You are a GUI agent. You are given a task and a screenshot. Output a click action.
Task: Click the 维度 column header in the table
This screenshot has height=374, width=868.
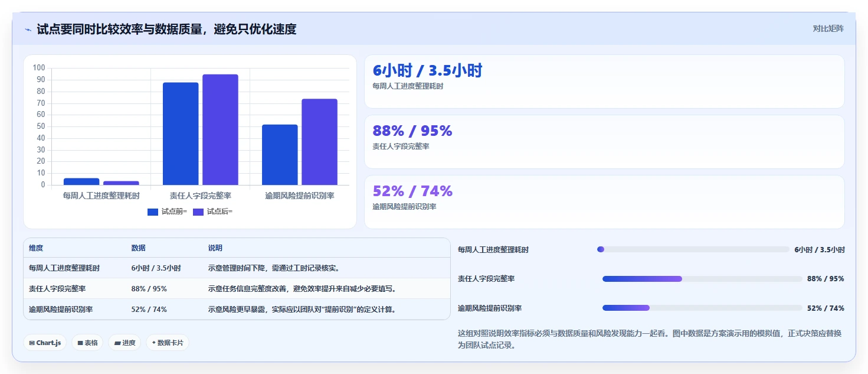[36, 248]
